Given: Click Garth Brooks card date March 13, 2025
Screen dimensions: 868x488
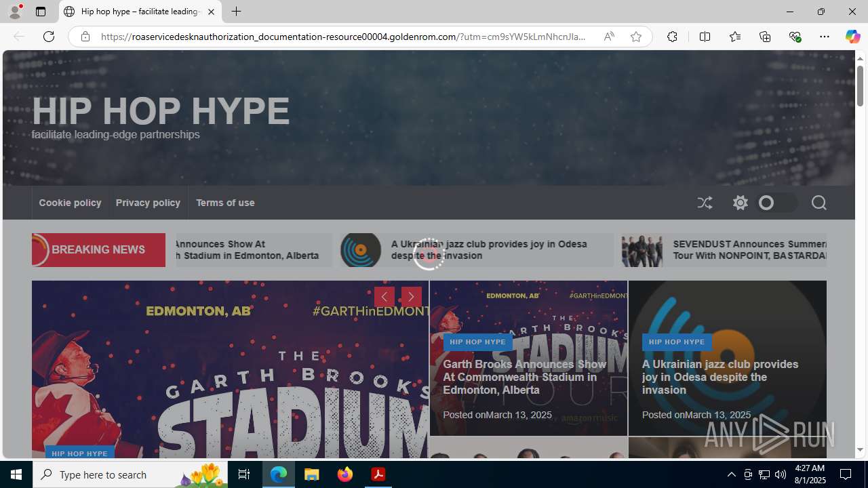Looking at the screenshot, I should [x=519, y=415].
